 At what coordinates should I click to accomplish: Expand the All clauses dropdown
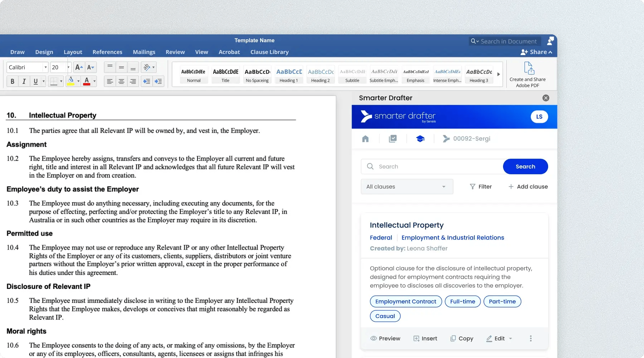pos(407,187)
